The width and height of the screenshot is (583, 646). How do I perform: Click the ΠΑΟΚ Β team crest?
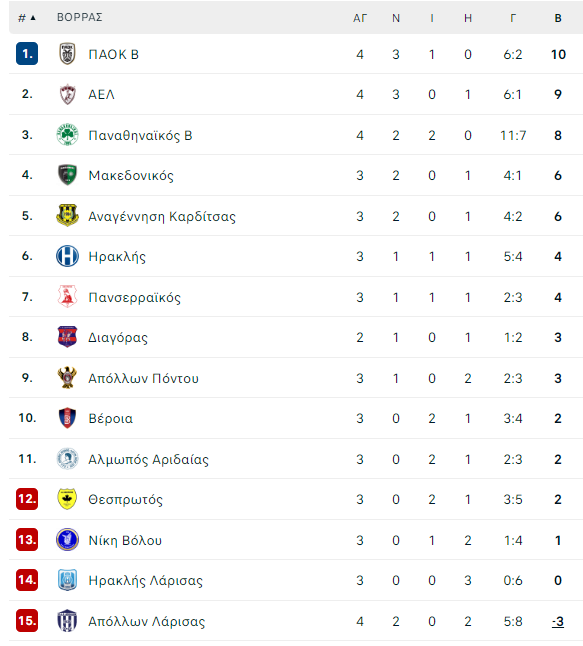click(x=67, y=54)
